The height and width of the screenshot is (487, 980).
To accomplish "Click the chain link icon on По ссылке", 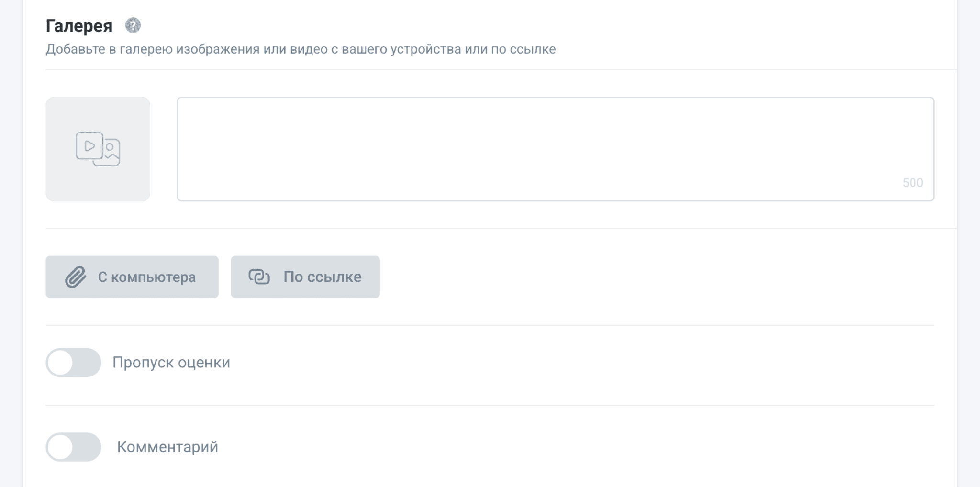I will pos(259,277).
